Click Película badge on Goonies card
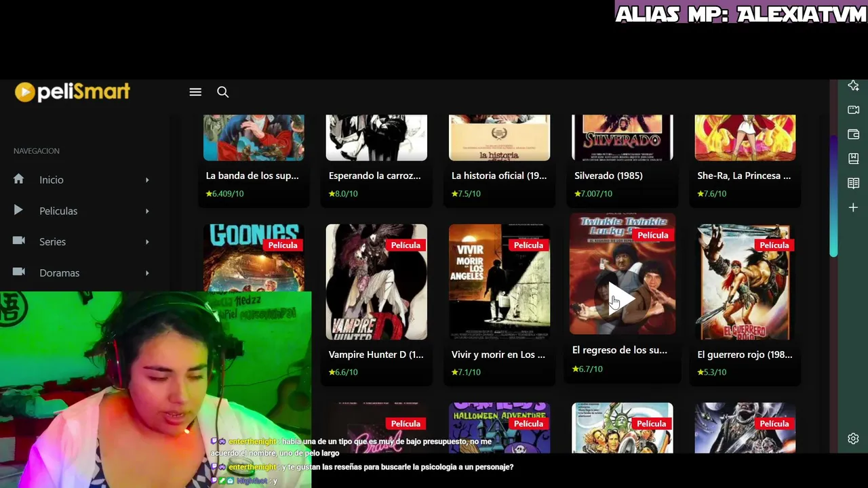 [x=282, y=245]
